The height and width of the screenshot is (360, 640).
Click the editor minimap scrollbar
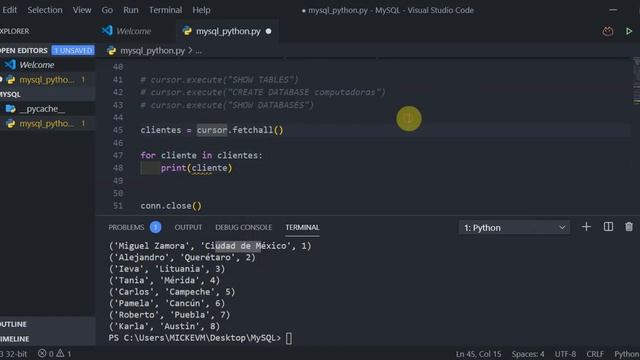(x=636, y=82)
